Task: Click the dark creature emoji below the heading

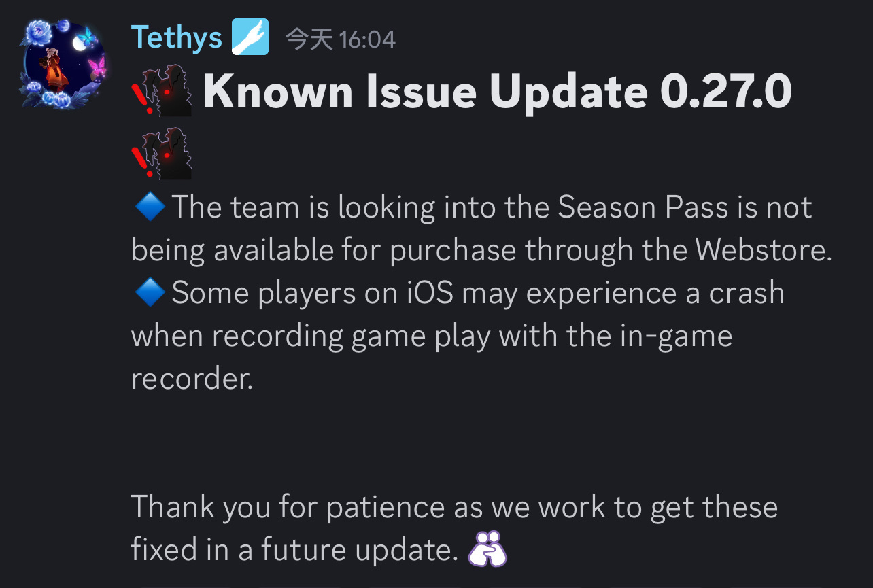Action: pos(161,153)
